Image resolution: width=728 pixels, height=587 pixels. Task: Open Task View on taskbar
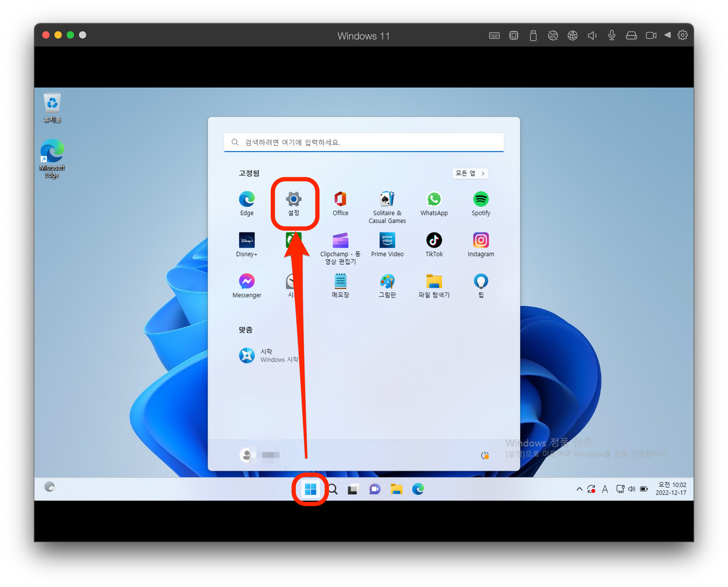click(x=353, y=489)
